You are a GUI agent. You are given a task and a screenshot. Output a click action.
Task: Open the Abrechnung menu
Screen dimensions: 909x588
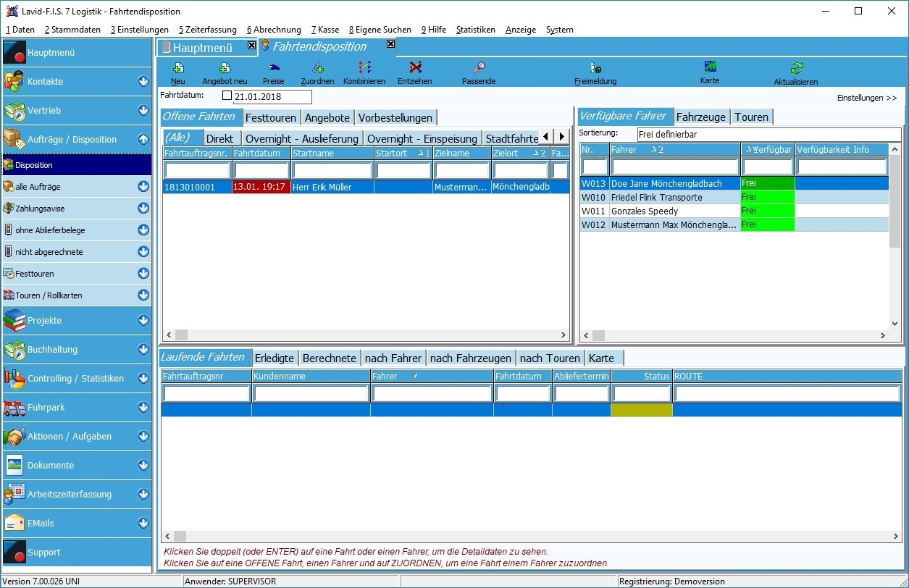pos(274,30)
